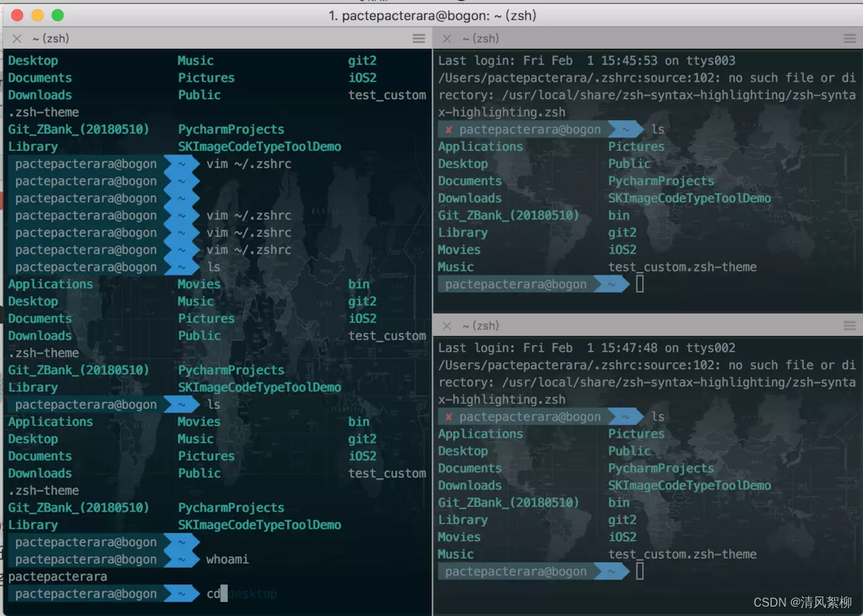The width and height of the screenshot is (863, 616).
Task: Click "git2" in the bottom-right pane listing
Action: (x=622, y=520)
